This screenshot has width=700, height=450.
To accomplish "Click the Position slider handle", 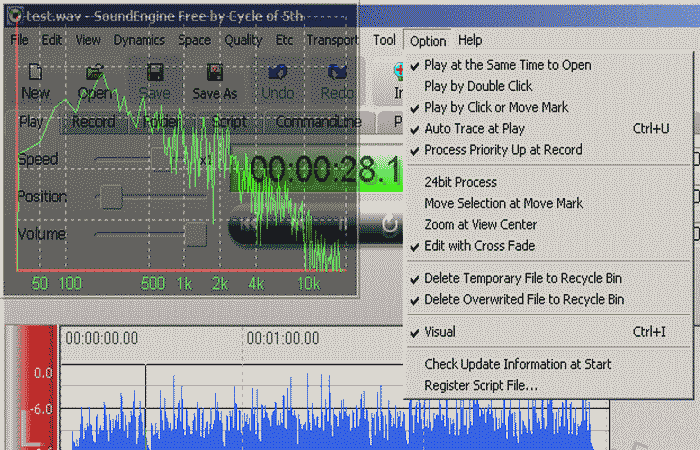I will pyautogui.click(x=112, y=197).
